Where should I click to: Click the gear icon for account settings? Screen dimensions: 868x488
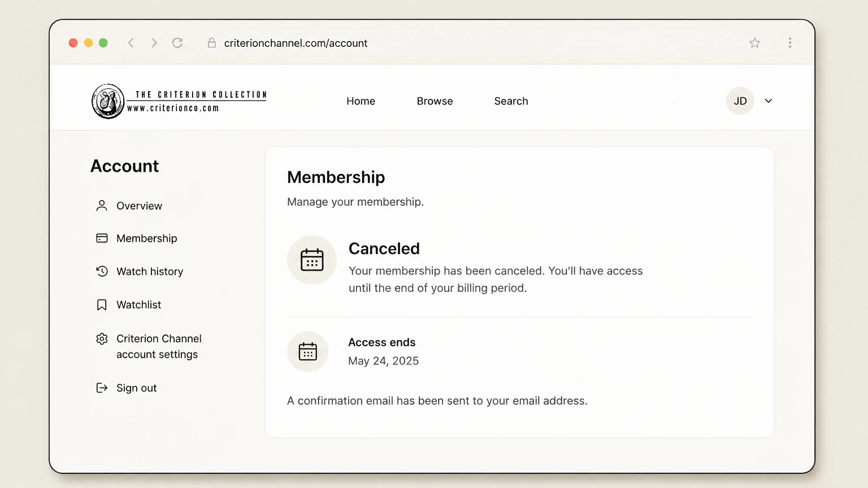pos(102,338)
